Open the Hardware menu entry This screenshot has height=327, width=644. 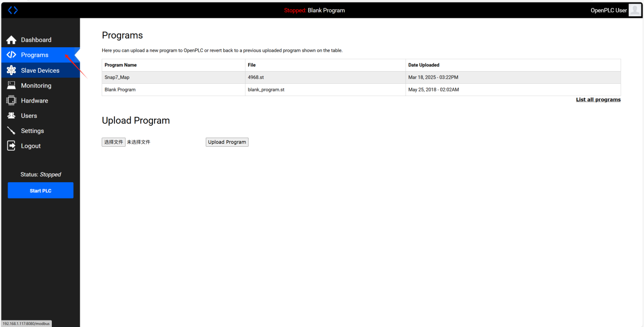pos(35,101)
